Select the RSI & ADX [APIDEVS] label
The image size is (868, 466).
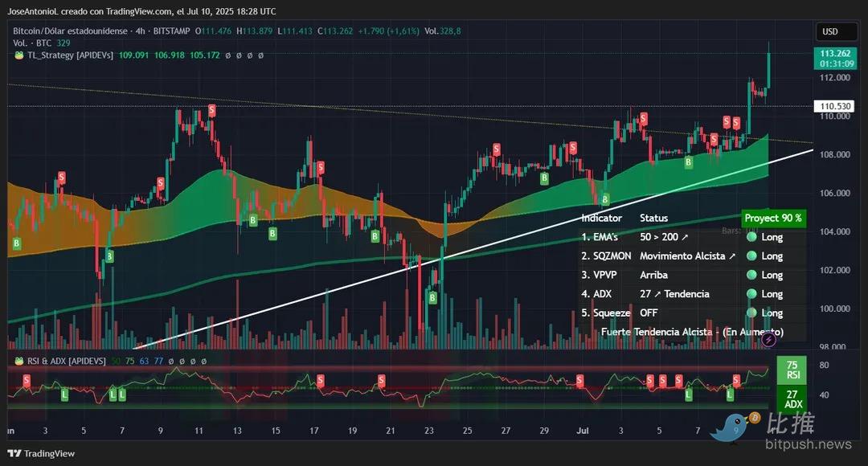pyautogui.click(x=70, y=362)
